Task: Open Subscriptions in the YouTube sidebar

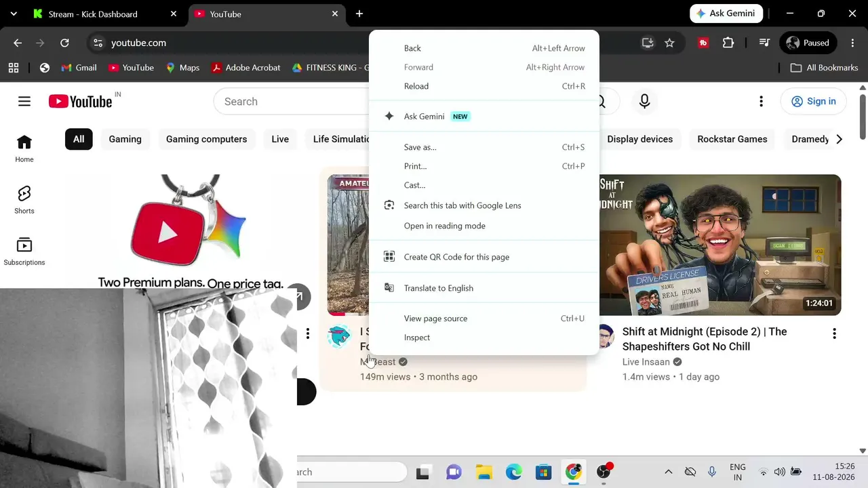Action: [24, 251]
